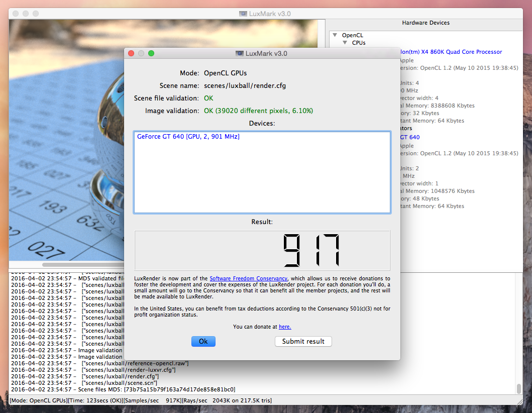Collapse the CPUs tree node
Screen dimensions: 532x413
click(x=345, y=43)
